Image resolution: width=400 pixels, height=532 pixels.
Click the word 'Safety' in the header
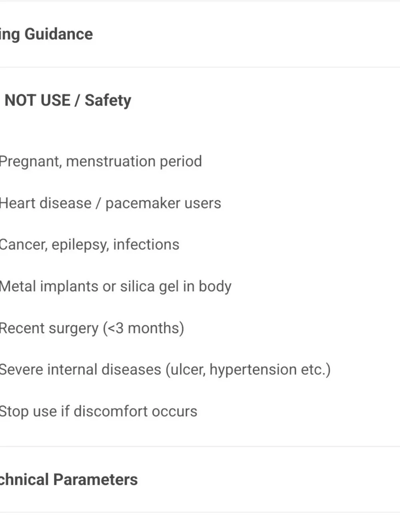click(x=108, y=101)
